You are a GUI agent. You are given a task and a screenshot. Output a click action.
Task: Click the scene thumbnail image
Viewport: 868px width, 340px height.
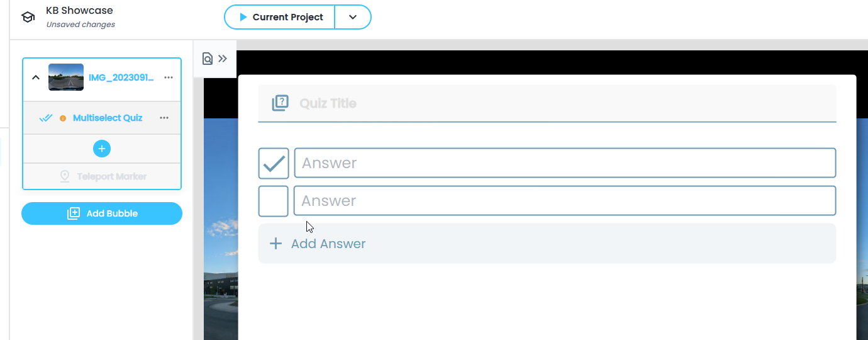pyautogui.click(x=66, y=77)
